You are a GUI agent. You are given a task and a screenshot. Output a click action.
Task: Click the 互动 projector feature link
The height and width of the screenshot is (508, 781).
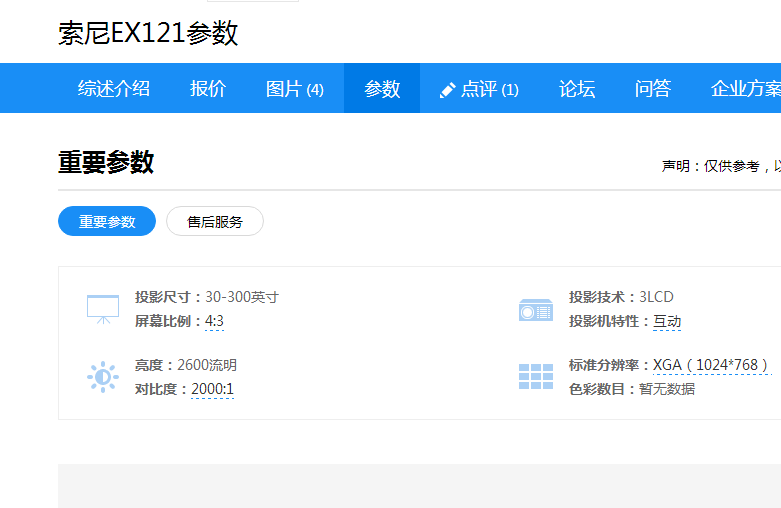(667, 321)
